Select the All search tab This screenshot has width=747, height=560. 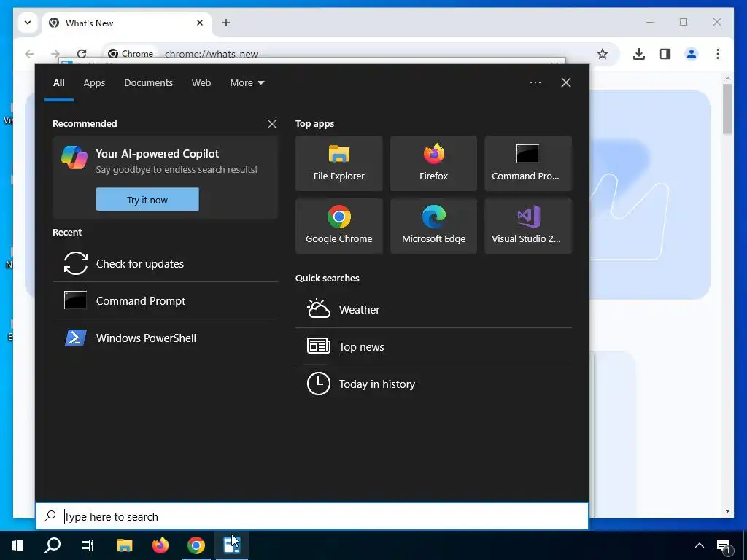tap(58, 83)
